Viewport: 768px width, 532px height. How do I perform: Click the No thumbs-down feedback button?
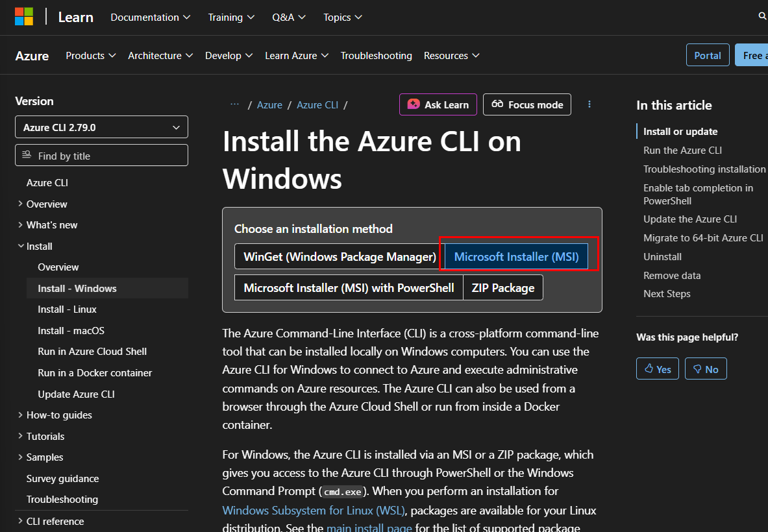point(706,369)
